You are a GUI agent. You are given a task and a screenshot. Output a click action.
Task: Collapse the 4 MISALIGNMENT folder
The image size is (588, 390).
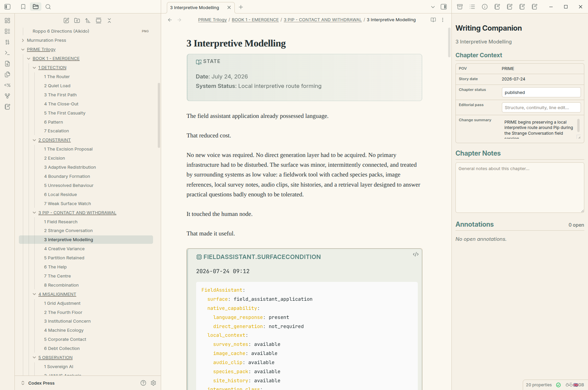click(34, 294)
